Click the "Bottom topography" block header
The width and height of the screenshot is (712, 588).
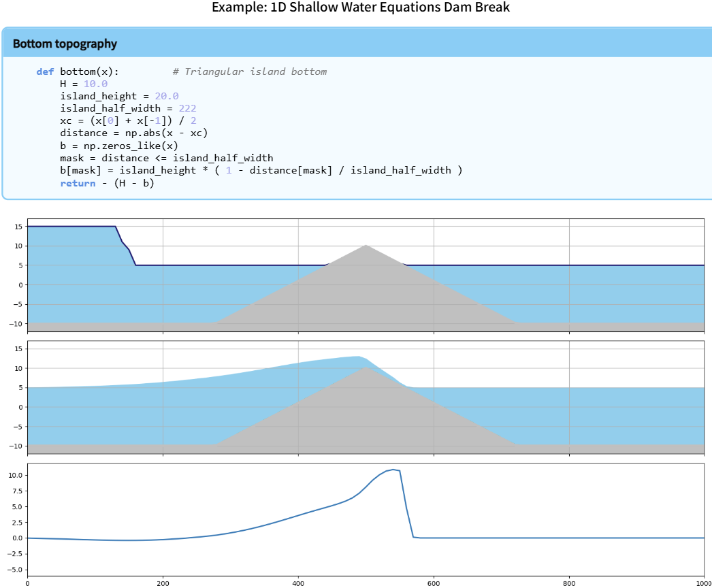click(65, 44)
